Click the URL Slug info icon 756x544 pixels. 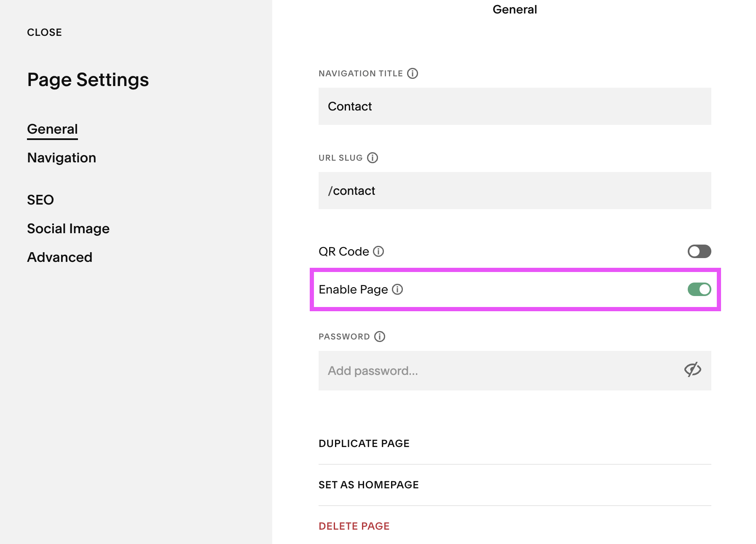(x=372, y=158)
